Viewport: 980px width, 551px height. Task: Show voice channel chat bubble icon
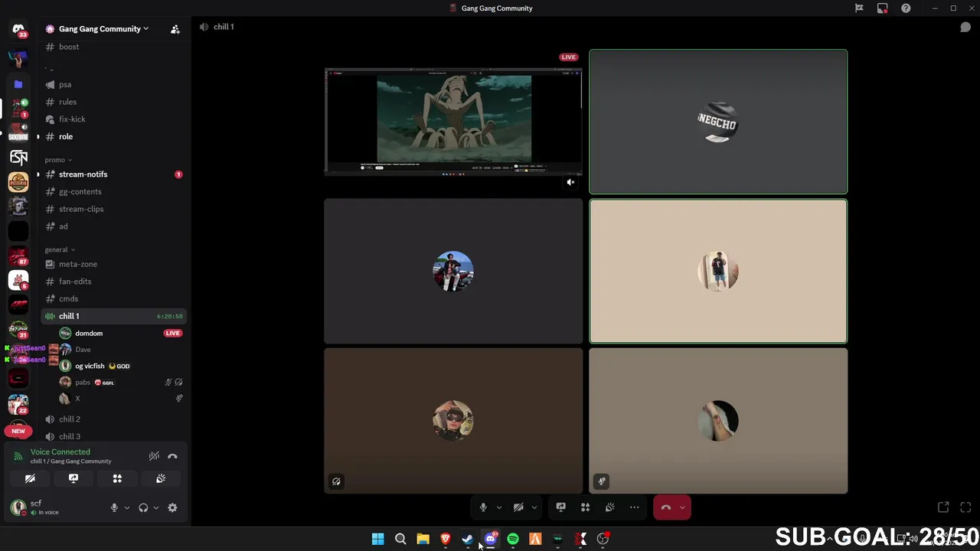[x=965, y=27]
